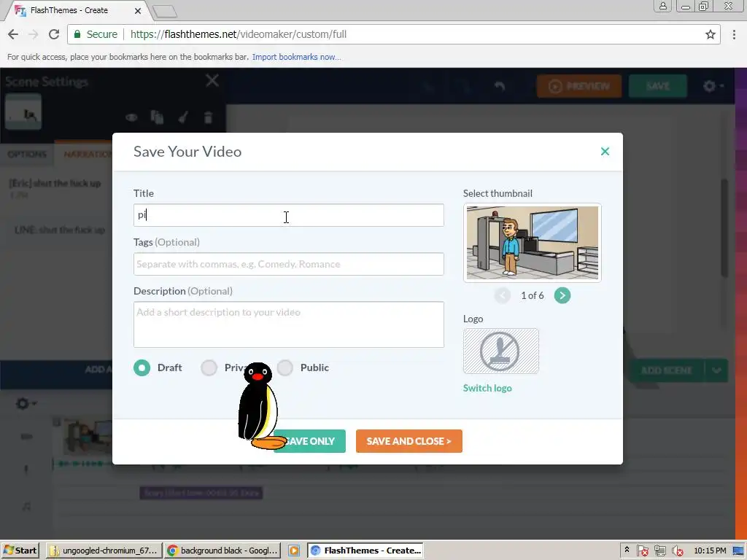Reload the FlashThemes page
Image resolution: width=747 pixels, height=560 pixels.
pos(54,34)
